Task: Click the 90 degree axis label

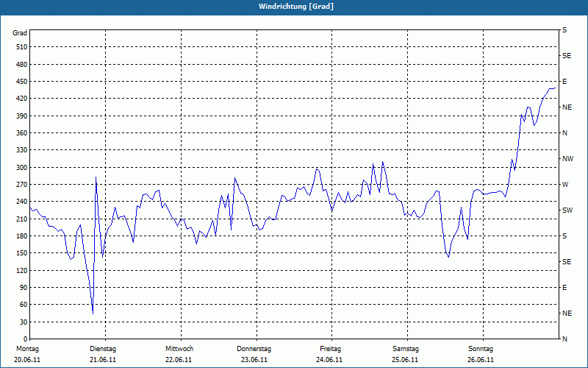Action: pyautogui.click(x=24, y=288)
